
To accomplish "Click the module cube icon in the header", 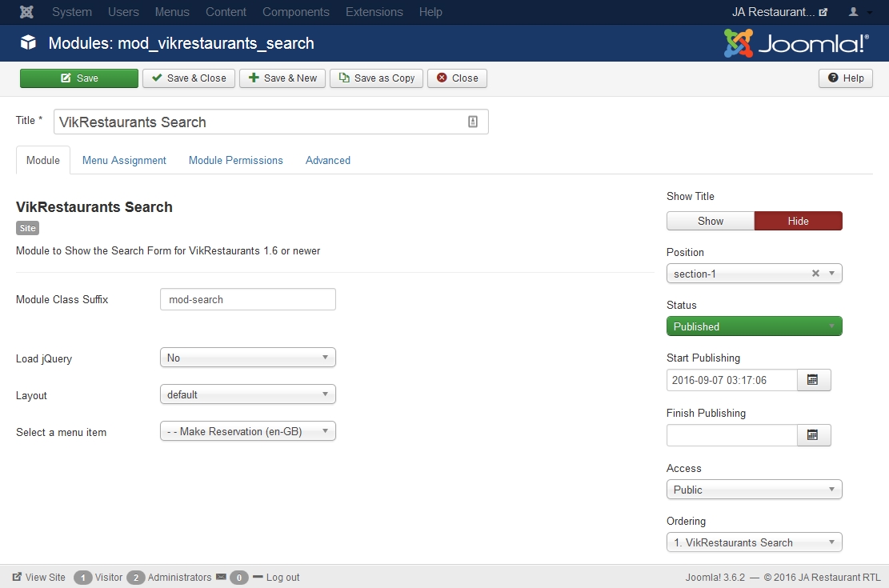I will (x=28, y=43).
